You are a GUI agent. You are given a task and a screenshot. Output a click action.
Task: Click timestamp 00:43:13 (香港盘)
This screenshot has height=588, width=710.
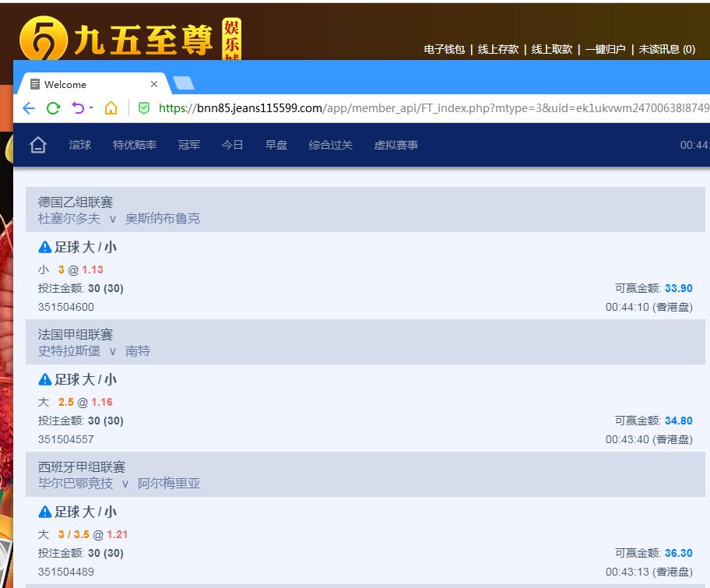(x=649, y=572)
